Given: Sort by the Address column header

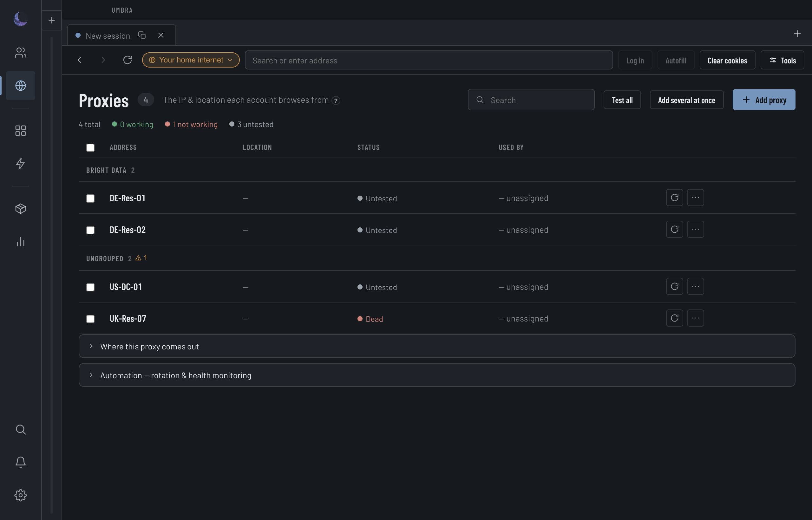Looking at the screenshot, I should pos(123,147).
